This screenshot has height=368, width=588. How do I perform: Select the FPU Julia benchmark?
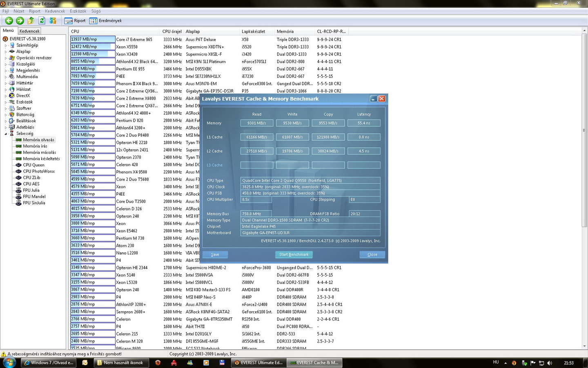pos(31,190)
